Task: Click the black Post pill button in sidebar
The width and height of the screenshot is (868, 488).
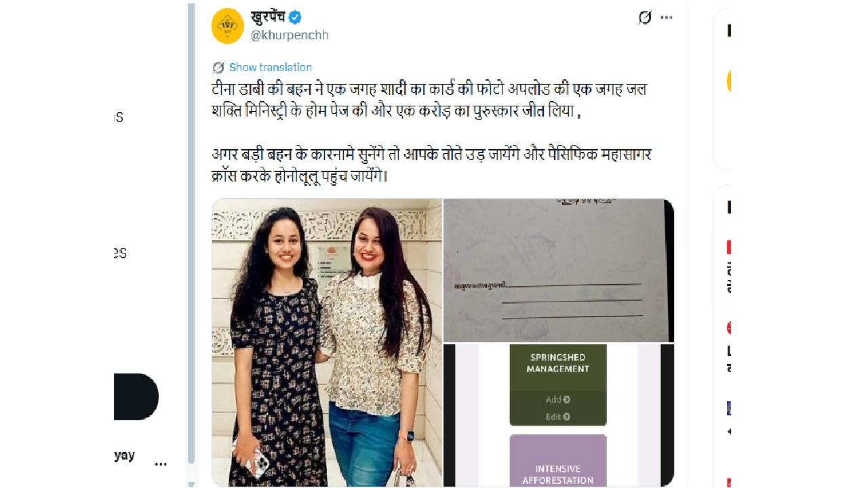Action: [x=136, y=396]
